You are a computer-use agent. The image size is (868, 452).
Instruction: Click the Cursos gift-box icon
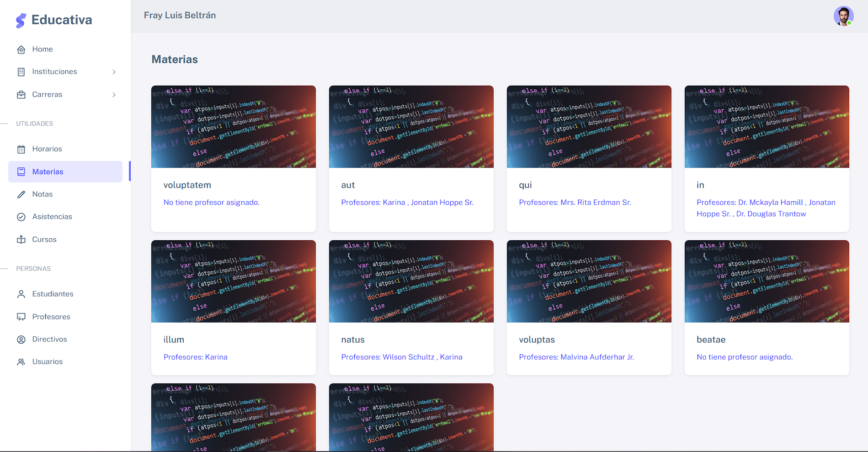[21, 240]
